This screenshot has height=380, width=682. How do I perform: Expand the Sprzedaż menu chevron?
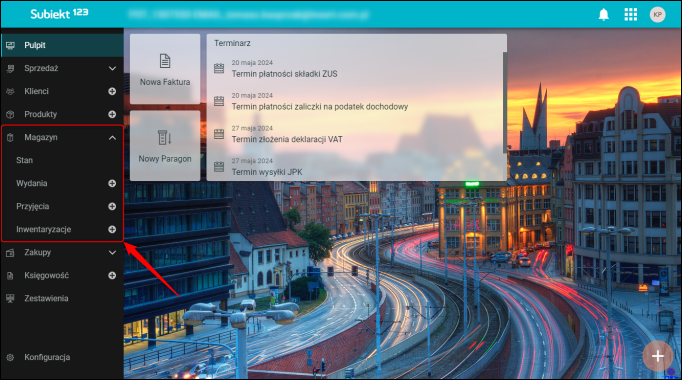click(x=112, y=68)
